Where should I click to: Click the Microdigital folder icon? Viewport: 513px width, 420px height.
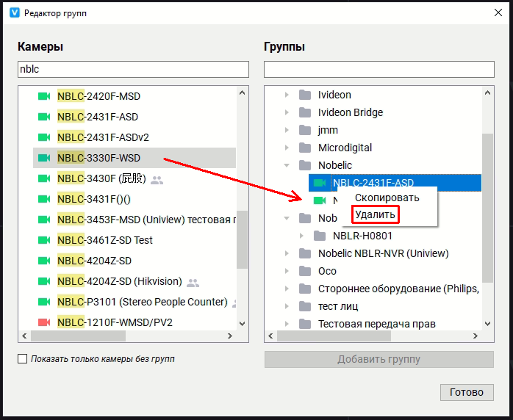[305, 148]
